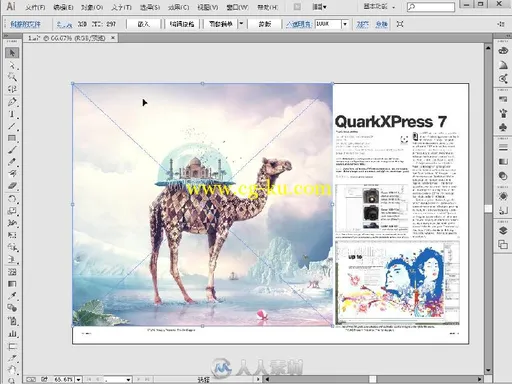This screenshot has width=512, height=384.
Task: Open the artboard navigation dropdown
Action: [x=128, y=379]
